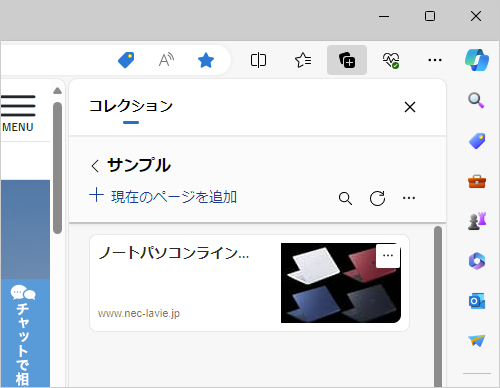This screenshot has width=500, height=388.
Task: Select the コレクション tab heading
Action: [x=131, y=106]
